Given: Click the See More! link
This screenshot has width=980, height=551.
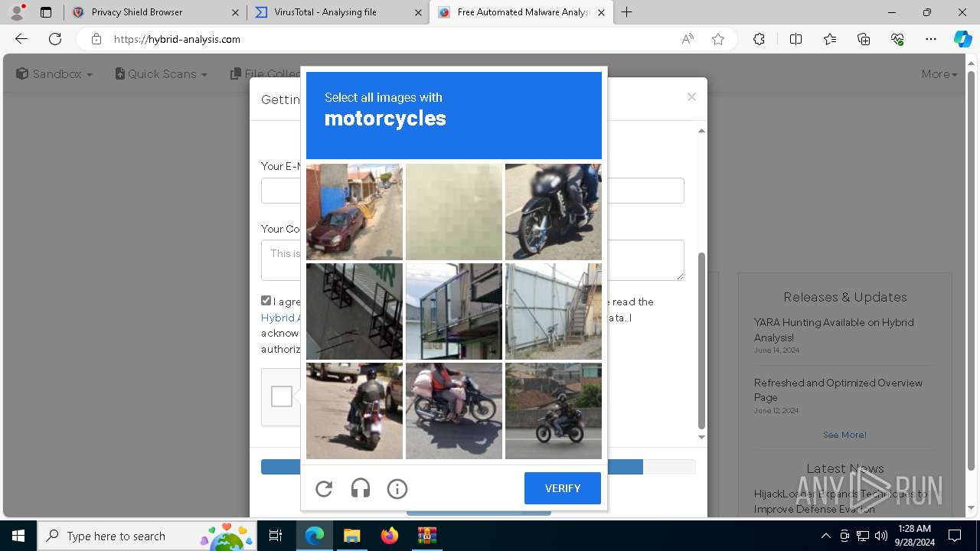Looking at the screenshot, I should pyautogui.click(x=844, y=435).
